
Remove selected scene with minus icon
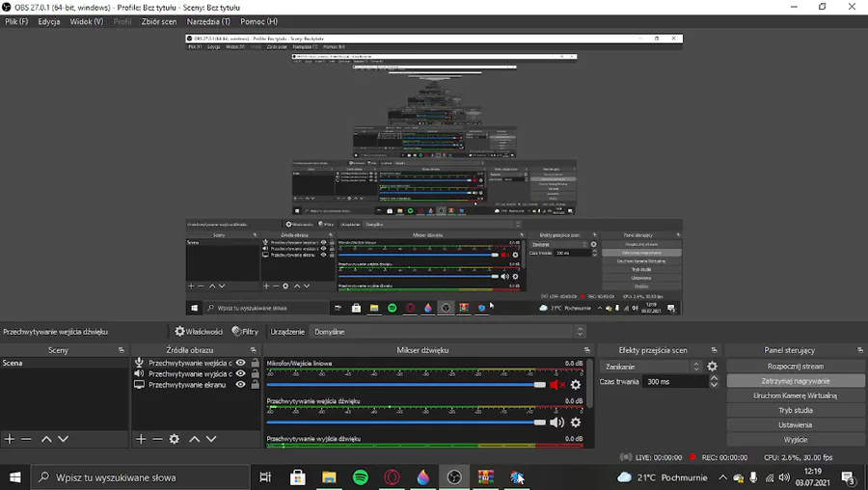[x=26, y=439]
